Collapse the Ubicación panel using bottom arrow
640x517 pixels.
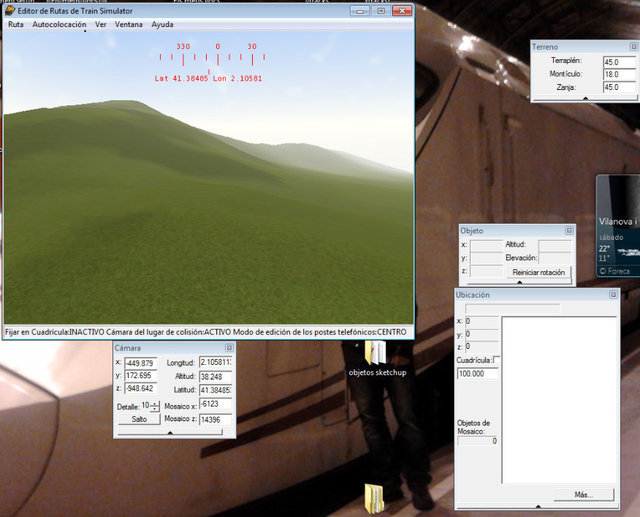click(538, 508)
